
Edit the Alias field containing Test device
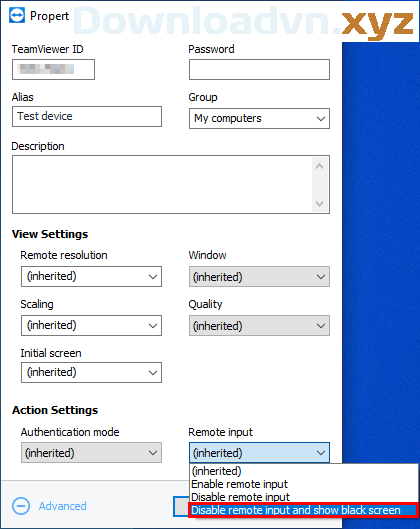coord(87,117)
